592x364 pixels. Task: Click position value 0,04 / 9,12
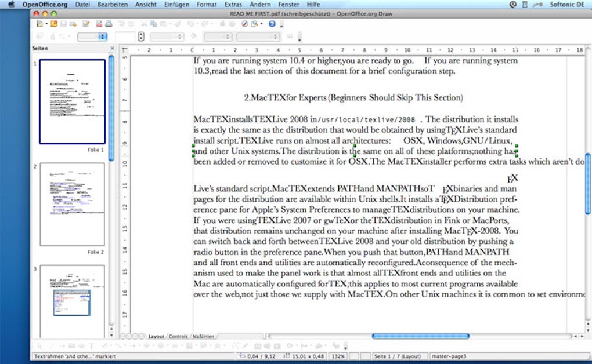(x=261, y=356)
